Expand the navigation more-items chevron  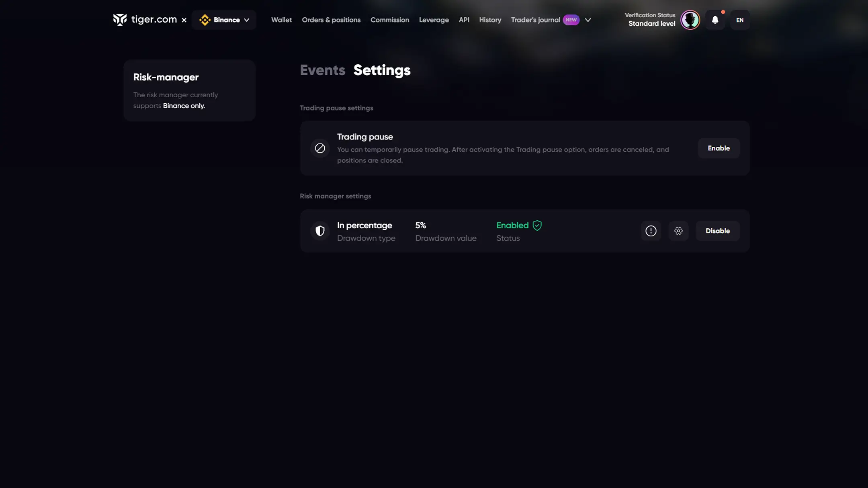[588, 20]
